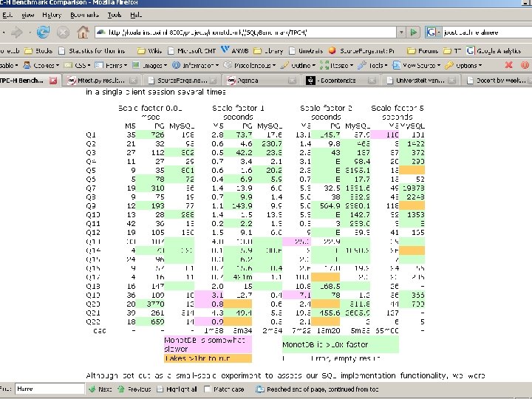Open the Google Analytics bookmark

coord(494,51)
